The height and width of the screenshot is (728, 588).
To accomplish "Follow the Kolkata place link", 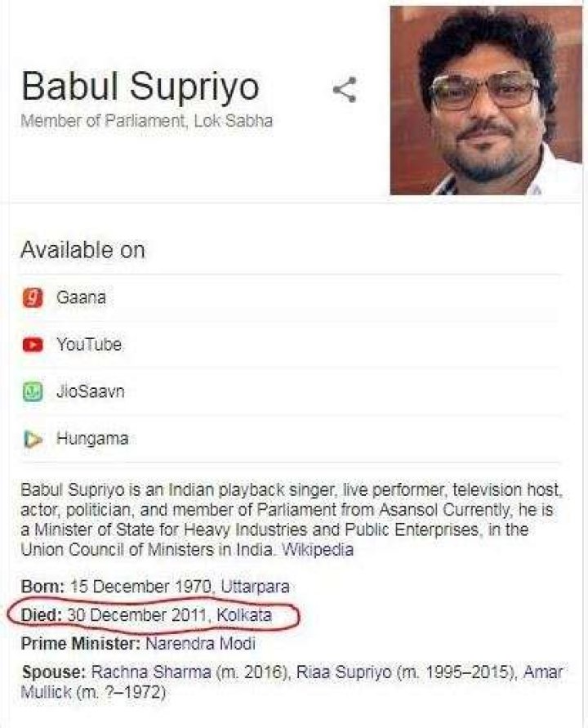I will (244, 615).
